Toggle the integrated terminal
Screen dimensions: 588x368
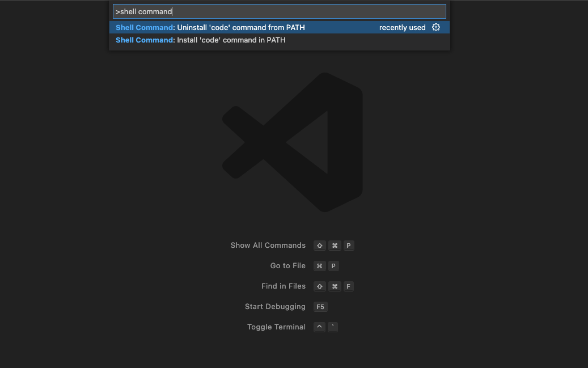click(276, 327)
